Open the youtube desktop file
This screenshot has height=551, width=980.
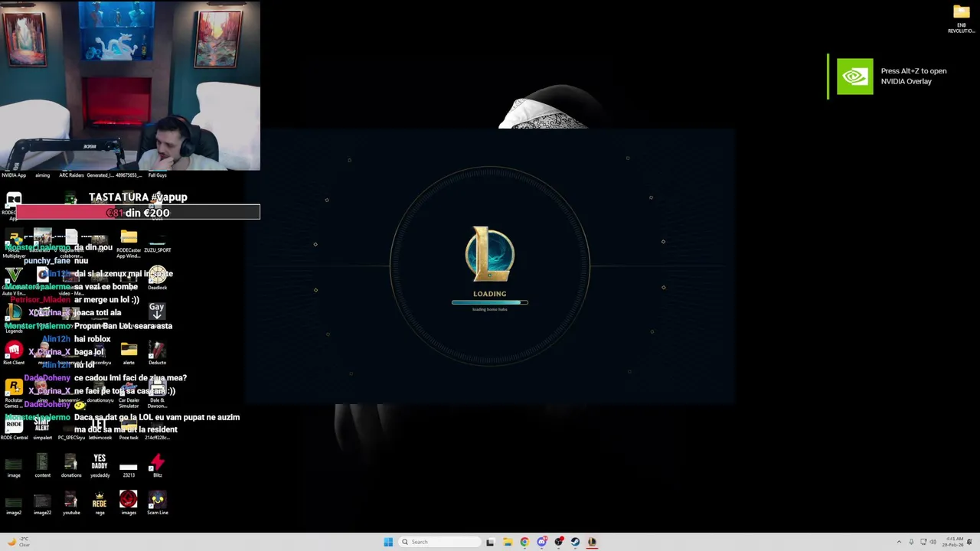(x=71, y=503)
